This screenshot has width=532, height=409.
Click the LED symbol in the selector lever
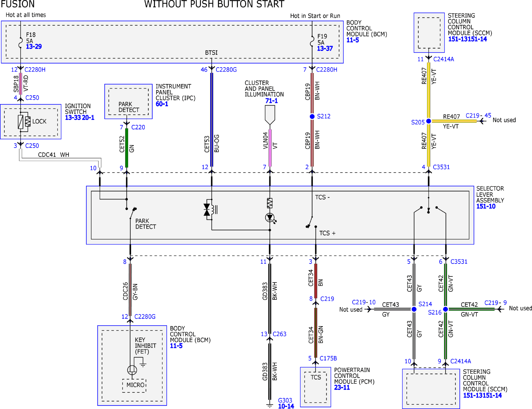[x=270, y=218]
